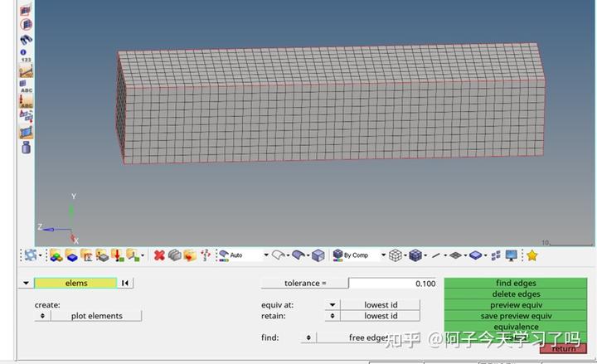Click the wireframe cube mesh style icon
This screenshot has width=597, height=364.
(x=396, y=255)
